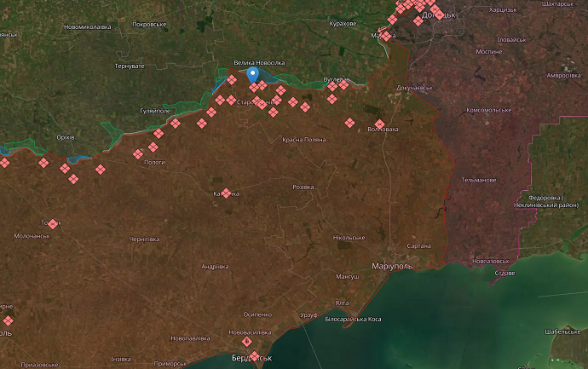Click the red marker at Мар'їнка
The image size is (588, 369).
tap(386, 36)
